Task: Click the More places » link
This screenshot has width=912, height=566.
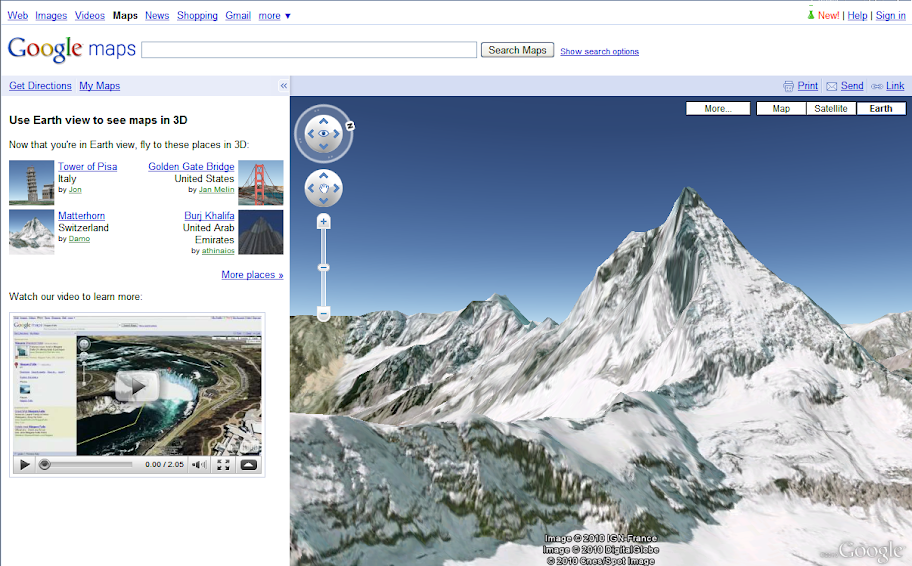Action: (x=252, y=275)
